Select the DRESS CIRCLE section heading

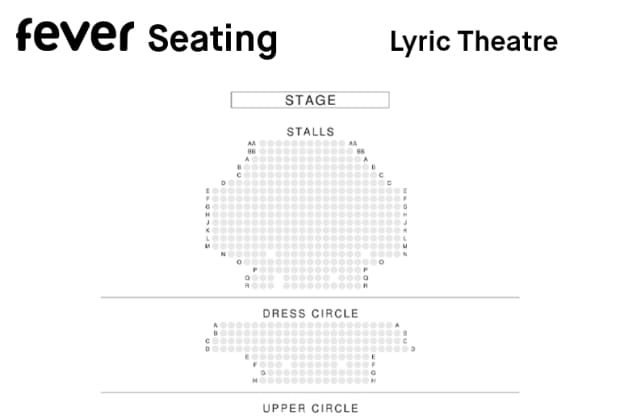[310, 314]
